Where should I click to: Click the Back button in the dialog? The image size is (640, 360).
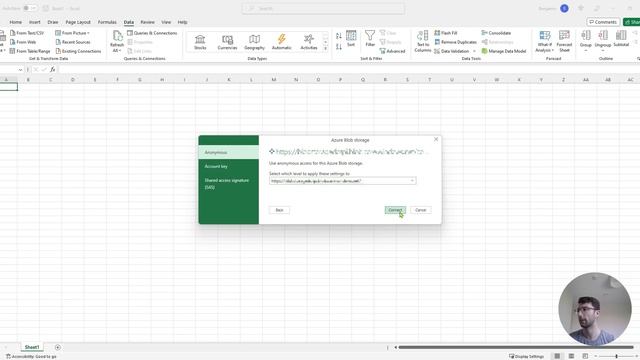(x=279, y=210)
